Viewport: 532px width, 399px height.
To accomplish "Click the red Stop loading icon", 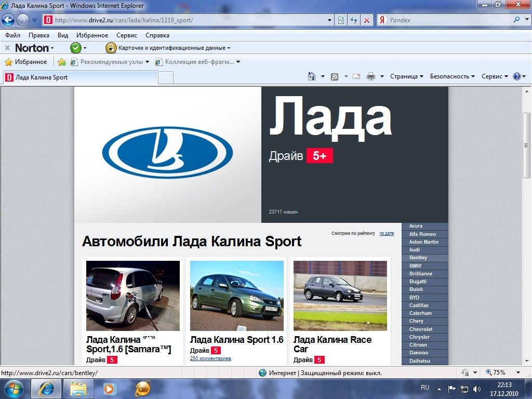I will (x=367, y=20).
